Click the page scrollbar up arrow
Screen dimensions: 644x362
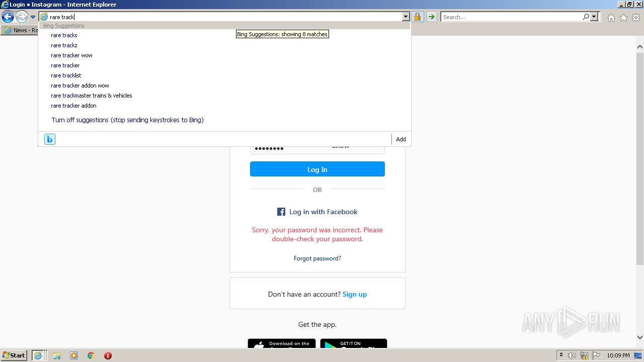[639, 47]
